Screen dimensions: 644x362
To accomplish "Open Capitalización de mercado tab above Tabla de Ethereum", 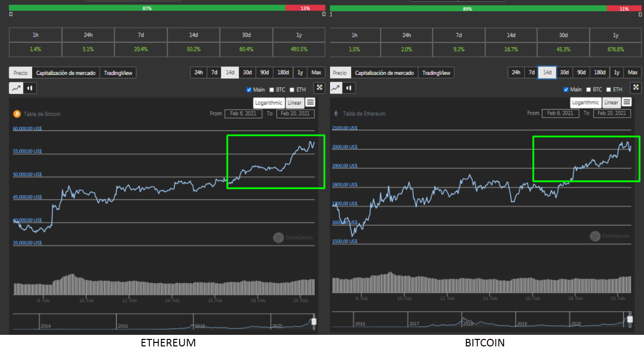I will tap(384, 73).
